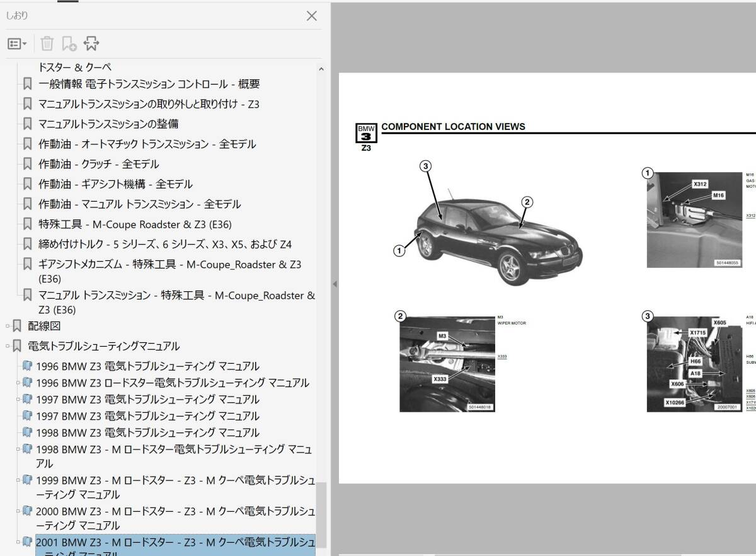
Task: Click PDF icon beside 1996 BMW Z3 ロードスター
Action: 27,382
